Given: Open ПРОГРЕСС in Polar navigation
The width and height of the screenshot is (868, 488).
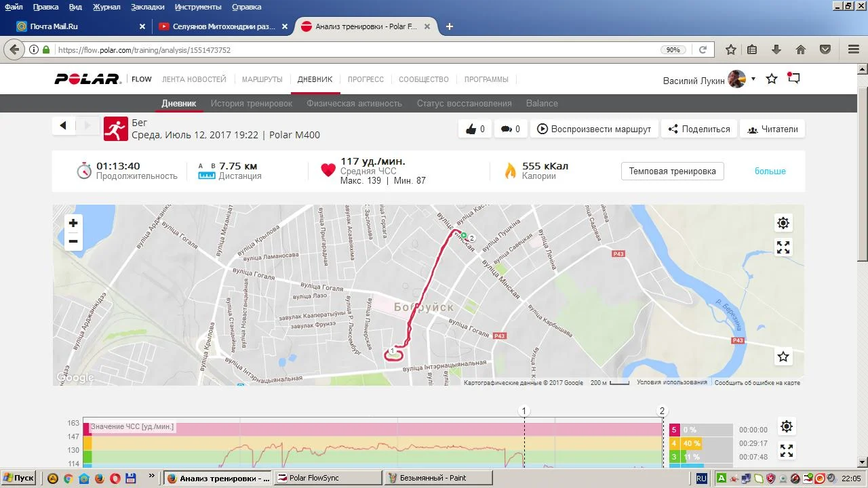Looking at the screenshot, I should pos(366,79).
